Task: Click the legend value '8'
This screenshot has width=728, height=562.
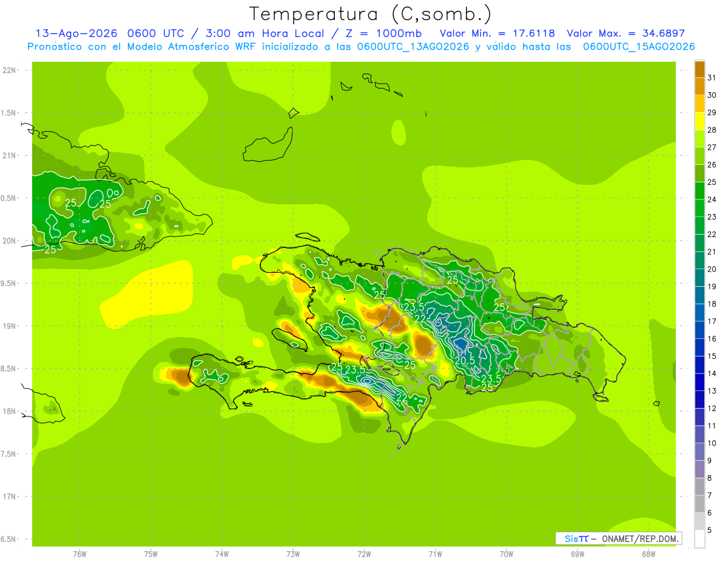Action: coord(709,478)
